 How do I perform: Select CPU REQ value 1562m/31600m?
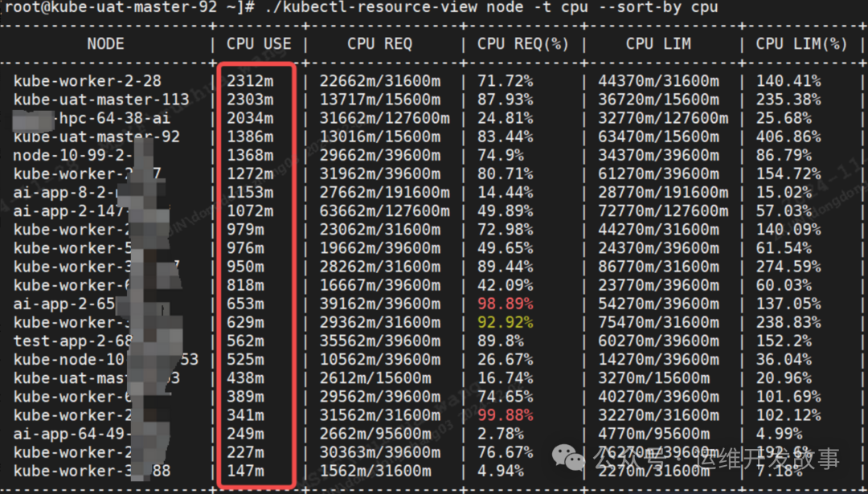click(375, 471)
